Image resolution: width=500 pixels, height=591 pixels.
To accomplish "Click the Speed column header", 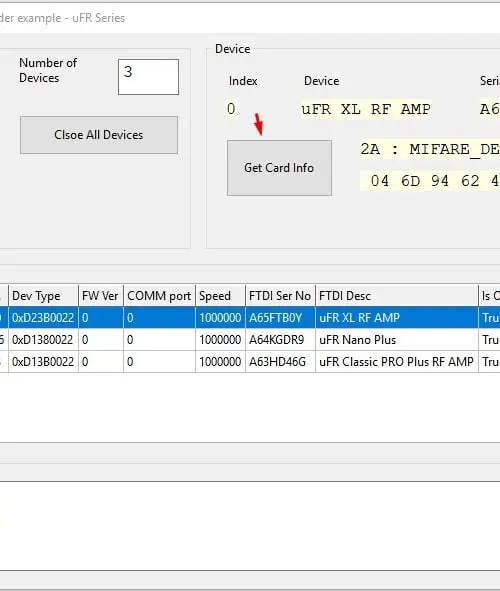I will (220, 296).
